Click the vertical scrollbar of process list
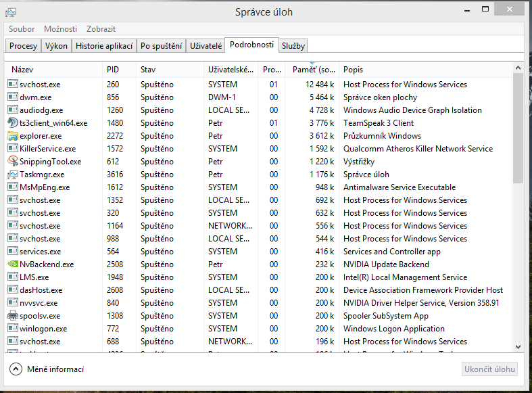 tap(518, 129)
